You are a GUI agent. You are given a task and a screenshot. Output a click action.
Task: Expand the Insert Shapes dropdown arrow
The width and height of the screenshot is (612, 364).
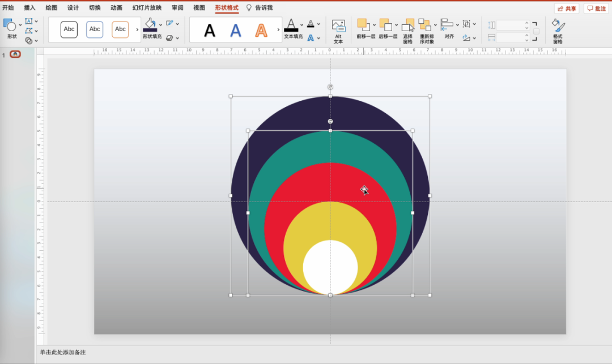click(20, 25)
